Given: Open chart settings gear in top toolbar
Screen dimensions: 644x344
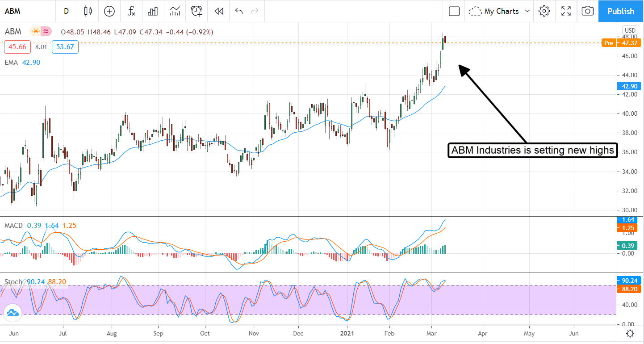Looking at the screenshot, I should pos(544,11).
